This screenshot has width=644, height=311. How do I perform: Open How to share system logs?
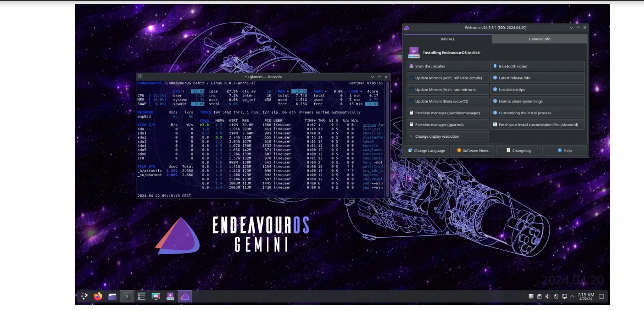tap(537, 101)
